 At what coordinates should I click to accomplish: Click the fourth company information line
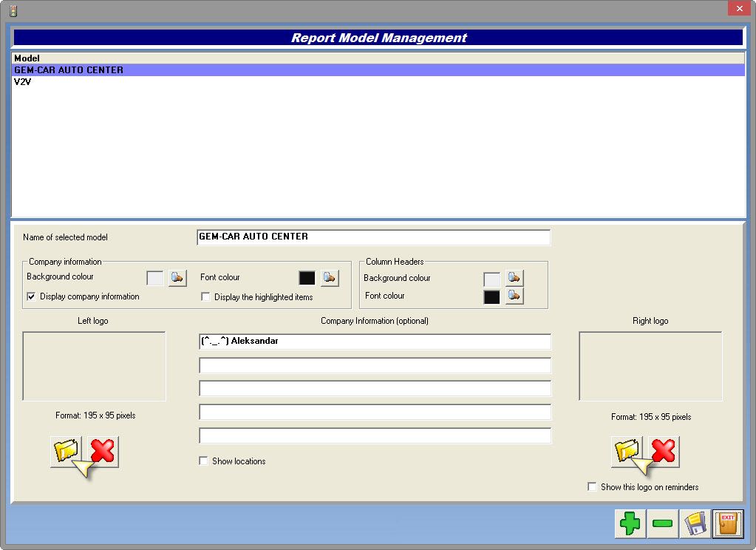(375, 412)
